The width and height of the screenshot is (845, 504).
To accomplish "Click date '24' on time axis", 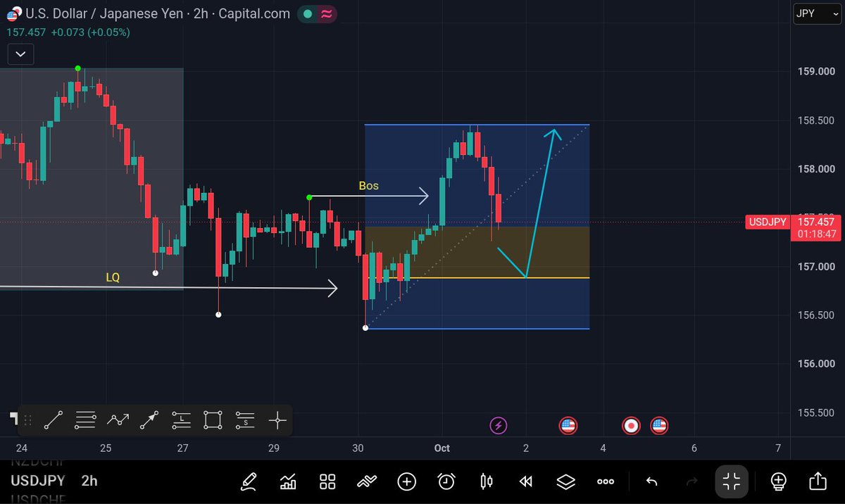I will pyautogui.click(x=22, y=448).
